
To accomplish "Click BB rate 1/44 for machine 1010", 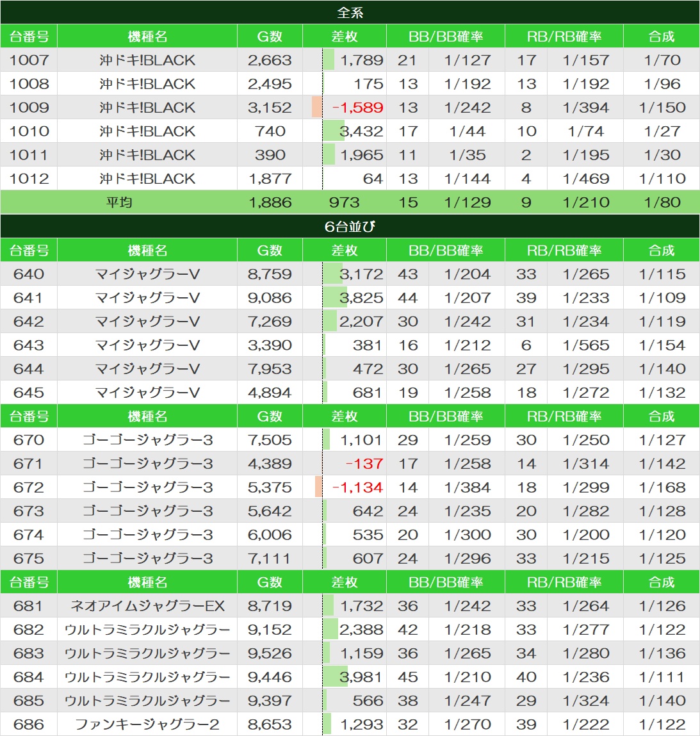I will 468,131.
